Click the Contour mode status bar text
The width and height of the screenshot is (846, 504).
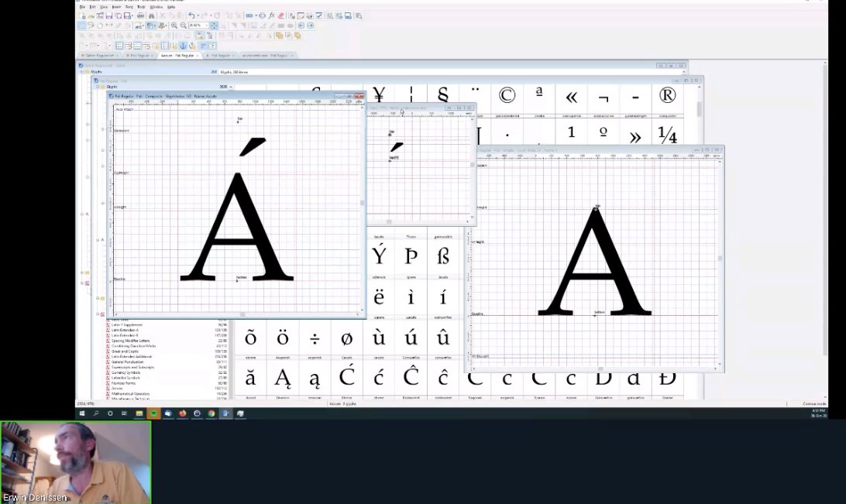813,403
